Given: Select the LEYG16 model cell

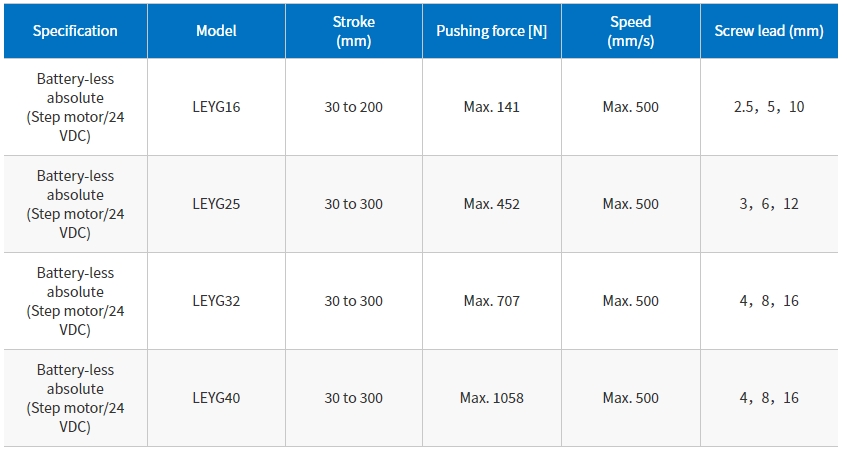Looking at the screenshot, I should pyautogui.click(x=216, y=107).
